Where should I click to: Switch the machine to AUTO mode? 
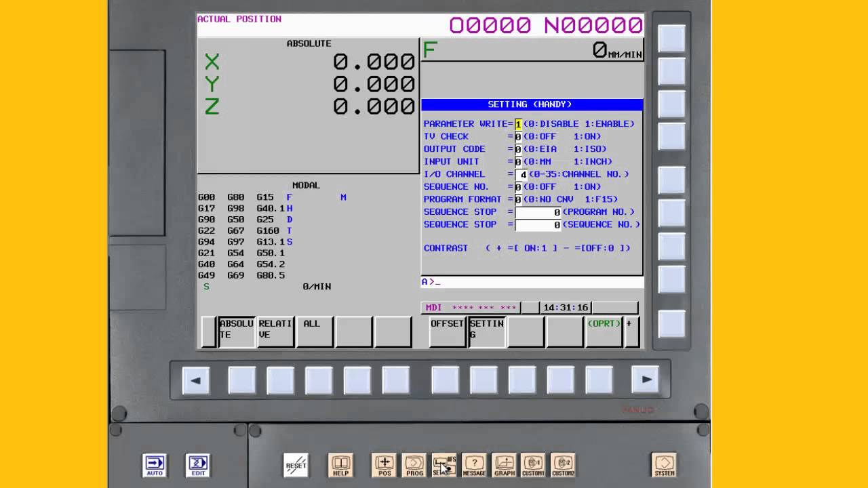pyautogui.click(x=155, y=465)
